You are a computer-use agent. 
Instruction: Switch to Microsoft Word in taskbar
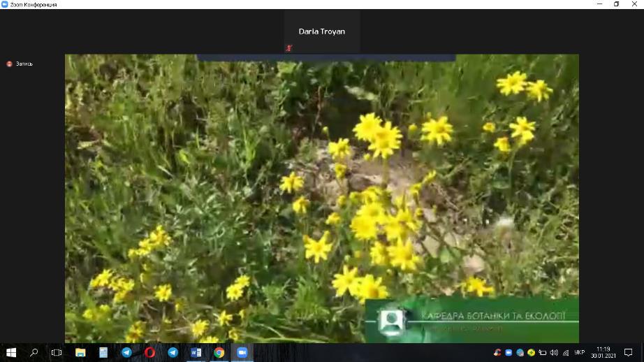click(196, 353)
